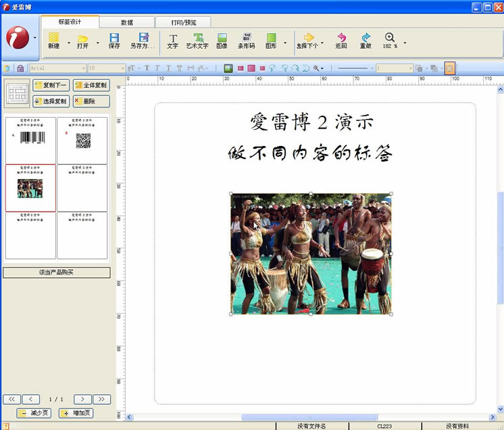504x430 pixels.
Task: Select the 艺术文字 (Art Text) tool
Action: pyautogui.click(x=197, y=41)
